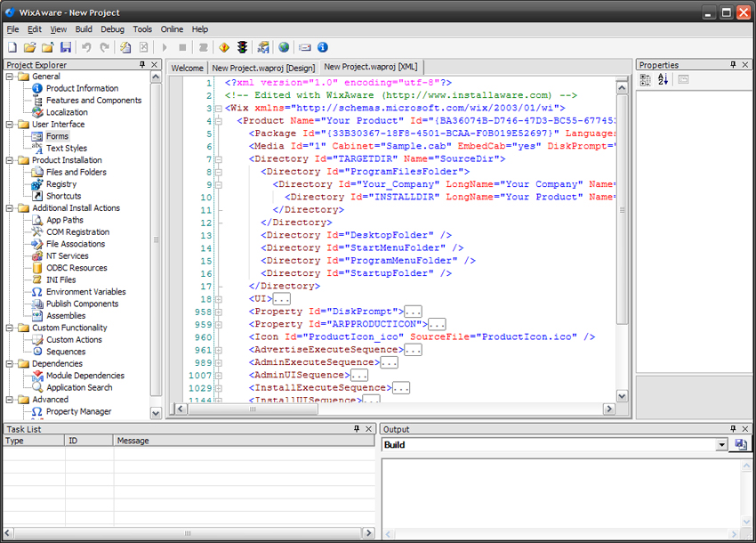Expand the InstallExecuteSequence fold on line 1029
Screen dimensions: 756x543
pos(219,388)
